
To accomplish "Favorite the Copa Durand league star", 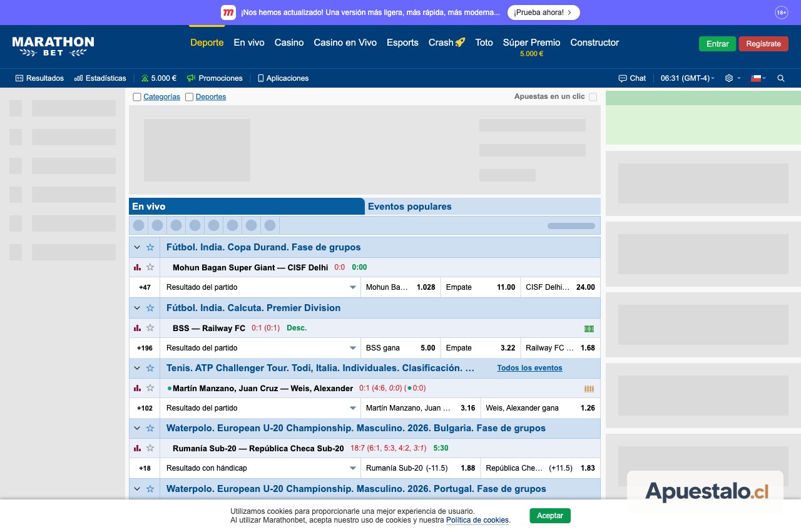I will click(x=150, y=247).
